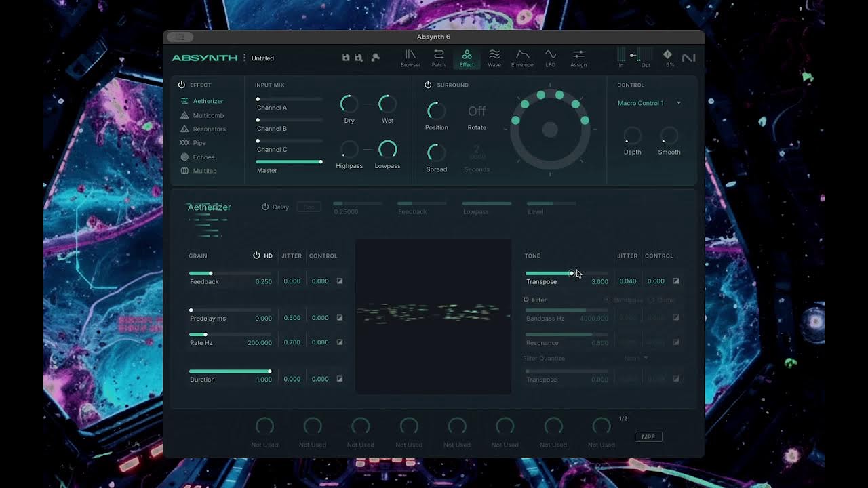Switch to the Patch page

439,58
